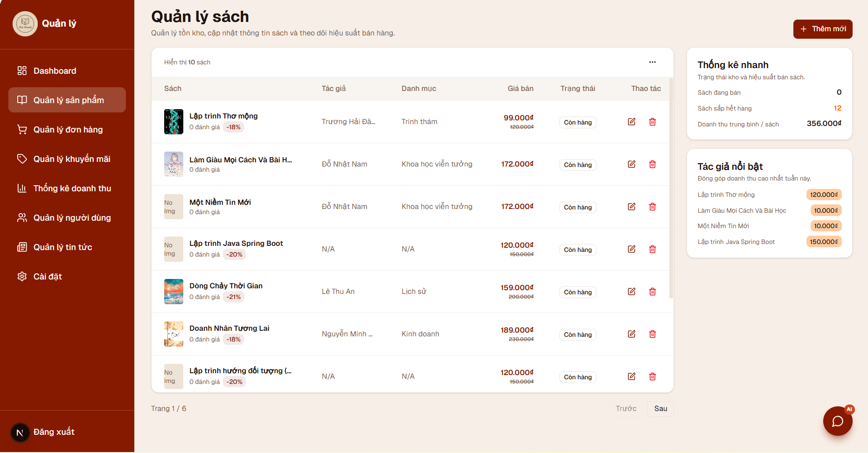
Task: Click cover thumbnail of Lập trình Thơ mộng
Action: (174, 122)
